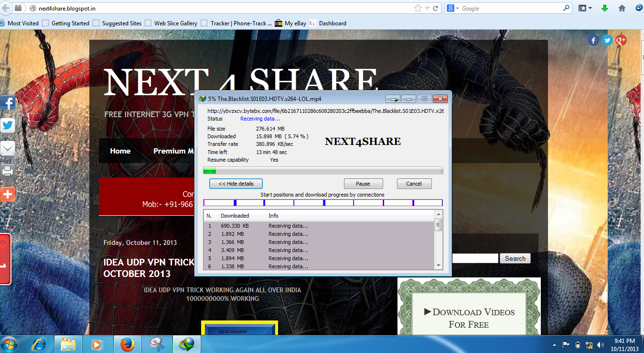
Task: Click Hide details in the download dialog
Action: coord(236,184)
